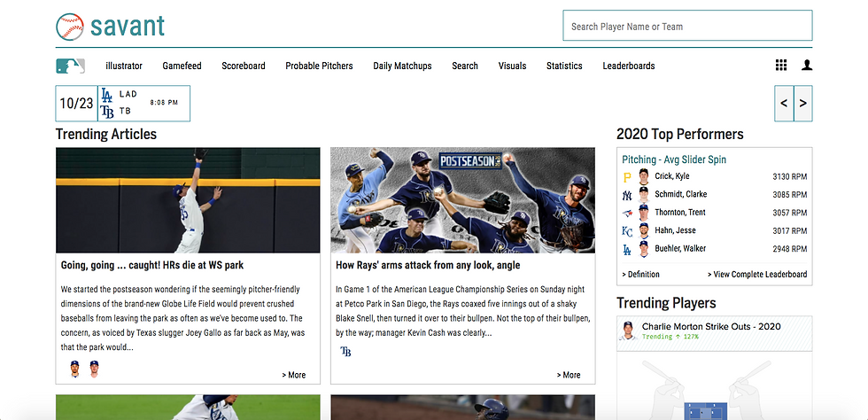Viewport: 868px width, 420px height.
Task: Select player name Schmidt, Clarke
Action: (x=681, y=194)
